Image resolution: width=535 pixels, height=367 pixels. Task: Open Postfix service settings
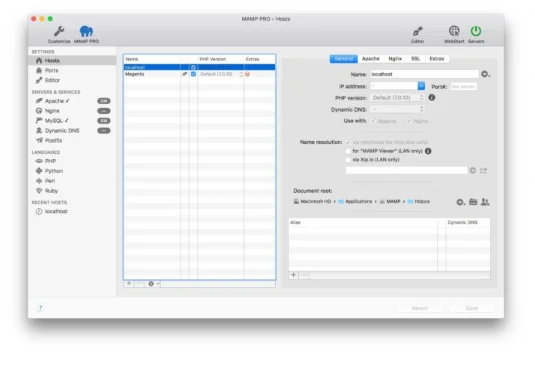[53, 141]
